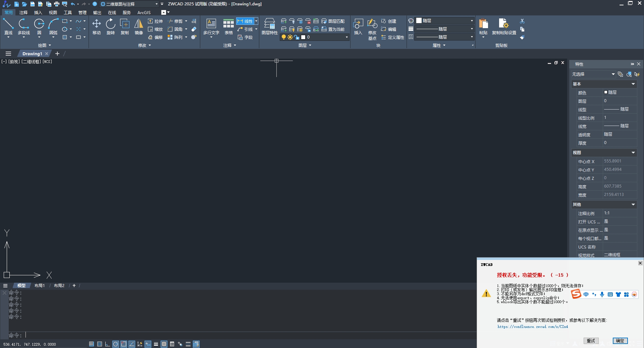Toggle object snap tracking in status bar
The width and height of the screenshot is (644, 348).
click(132, 344)
